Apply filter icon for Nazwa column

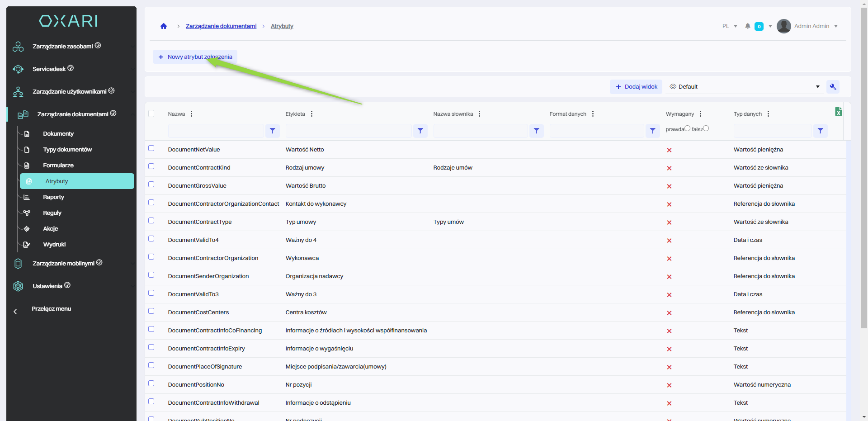coord(273,131)
